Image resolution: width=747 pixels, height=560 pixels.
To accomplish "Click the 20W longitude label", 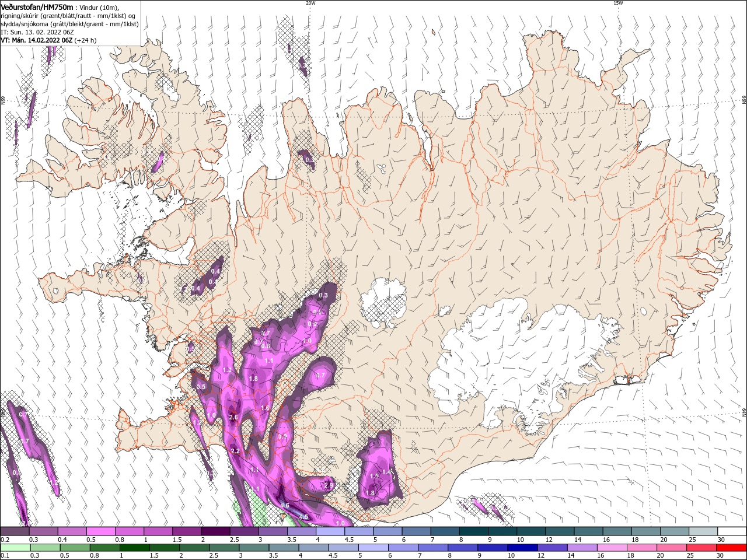I will 310,3.
